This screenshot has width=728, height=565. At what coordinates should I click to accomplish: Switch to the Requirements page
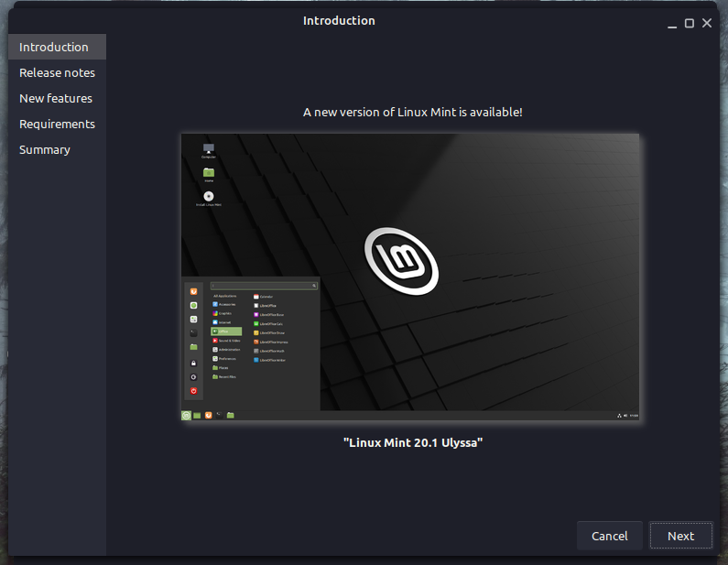pos(57,124)
